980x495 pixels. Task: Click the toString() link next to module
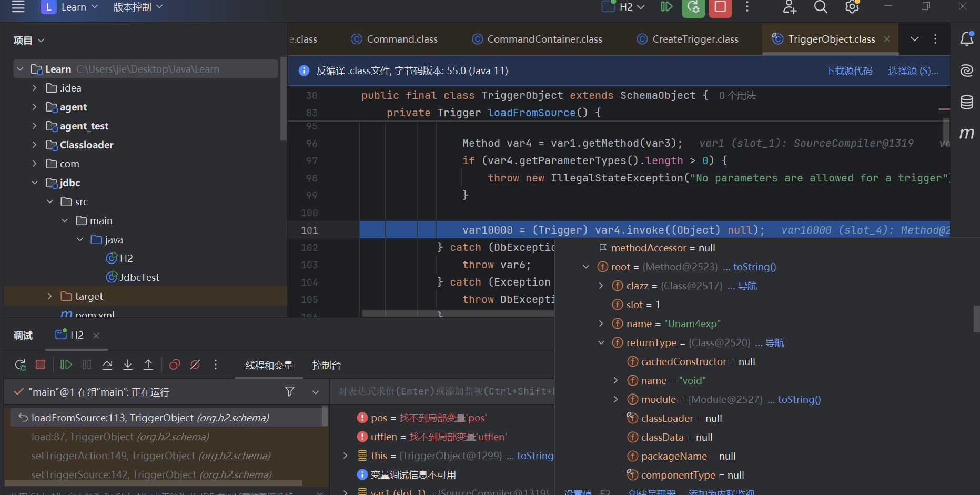[x=799, y=399]
